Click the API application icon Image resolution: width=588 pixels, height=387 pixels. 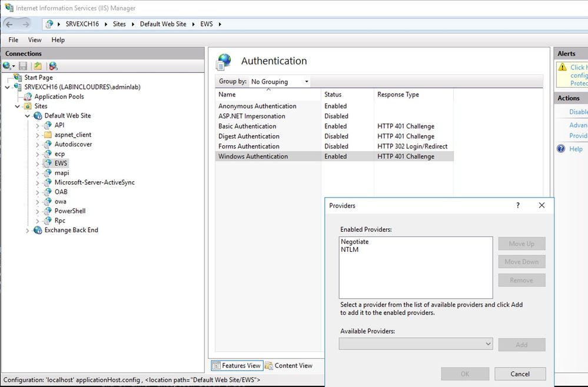click(x=48, y=125)
